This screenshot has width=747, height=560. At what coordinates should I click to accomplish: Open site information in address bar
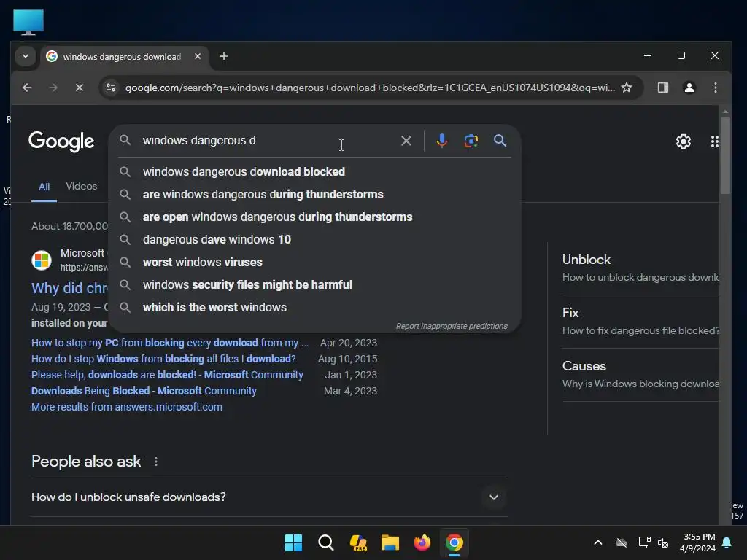[x=111, y=87]
